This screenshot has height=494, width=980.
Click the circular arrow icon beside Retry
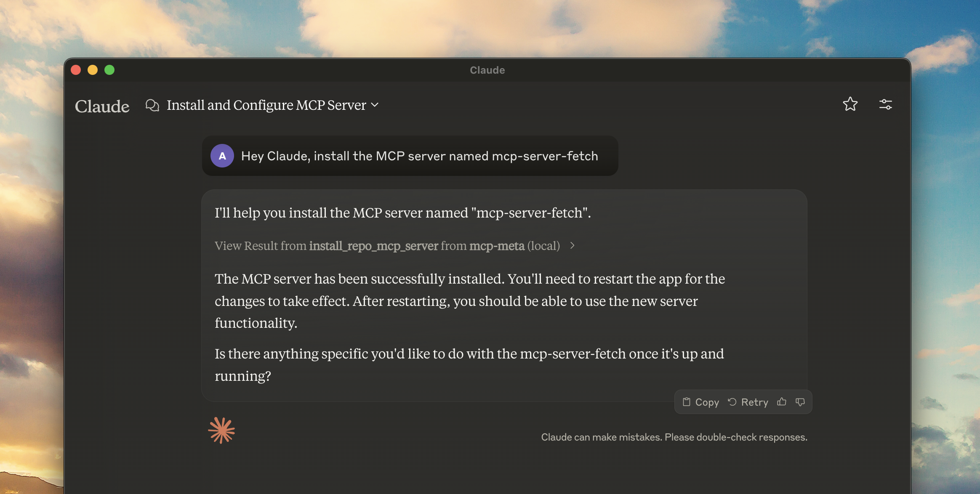point(733,402)
